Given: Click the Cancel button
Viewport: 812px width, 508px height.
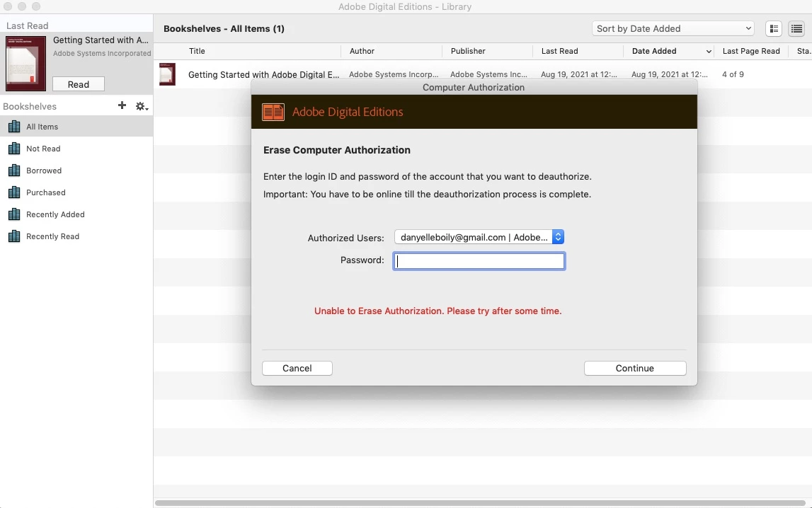Looking at the screenshot, I should 297,369.
